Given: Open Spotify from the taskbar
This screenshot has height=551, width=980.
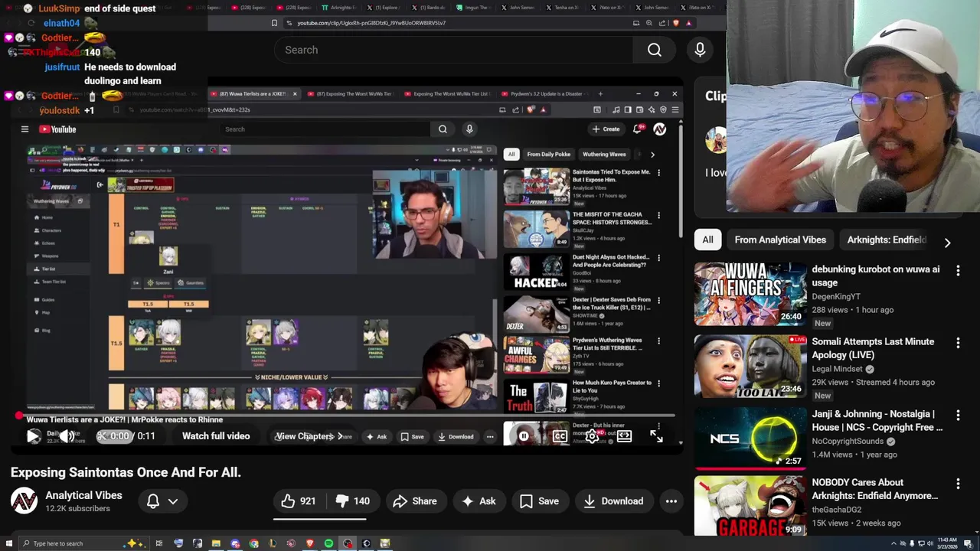Looking at the screenshot, I should (x=328, y=543).
